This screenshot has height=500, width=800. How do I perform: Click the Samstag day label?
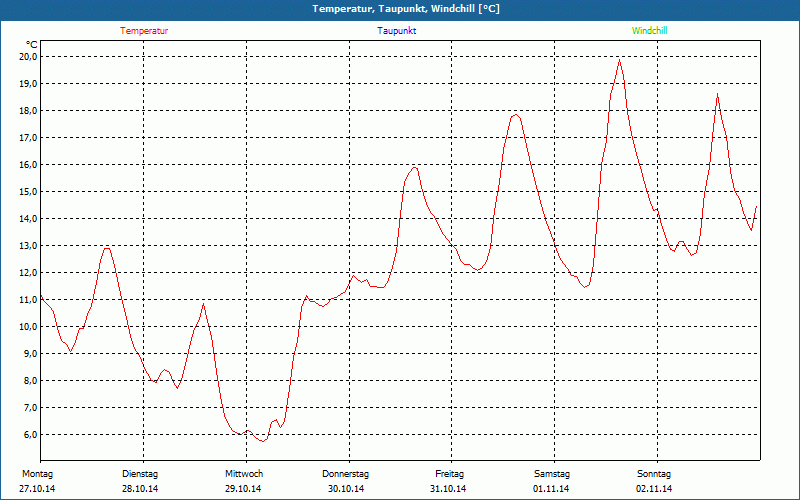pos(552,474)
